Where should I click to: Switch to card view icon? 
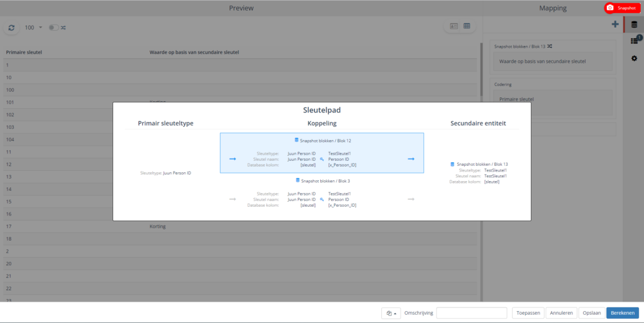coord(454,26)
